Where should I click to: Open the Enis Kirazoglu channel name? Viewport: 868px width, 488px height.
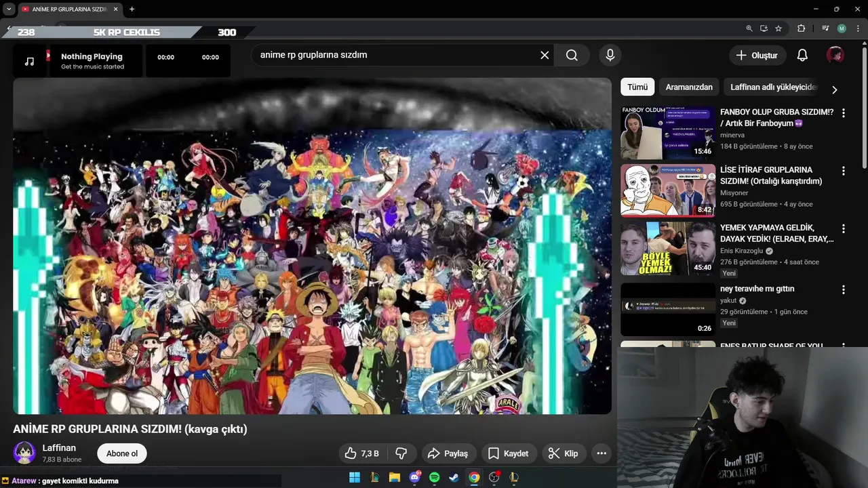[741, 251]
